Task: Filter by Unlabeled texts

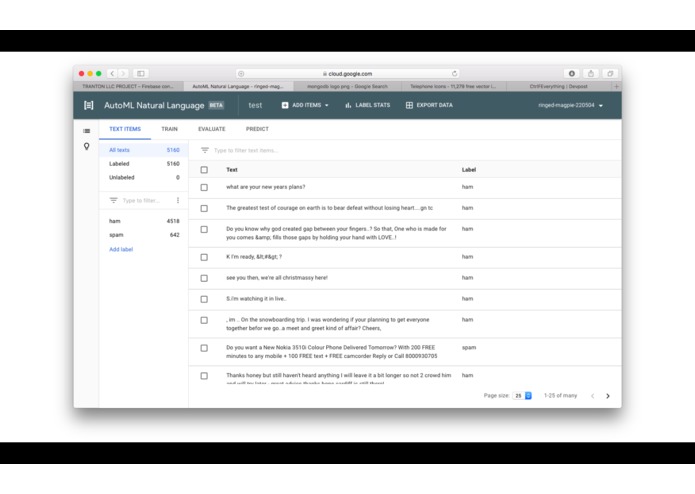Action: pyautogui.click(x=144, y=178)
